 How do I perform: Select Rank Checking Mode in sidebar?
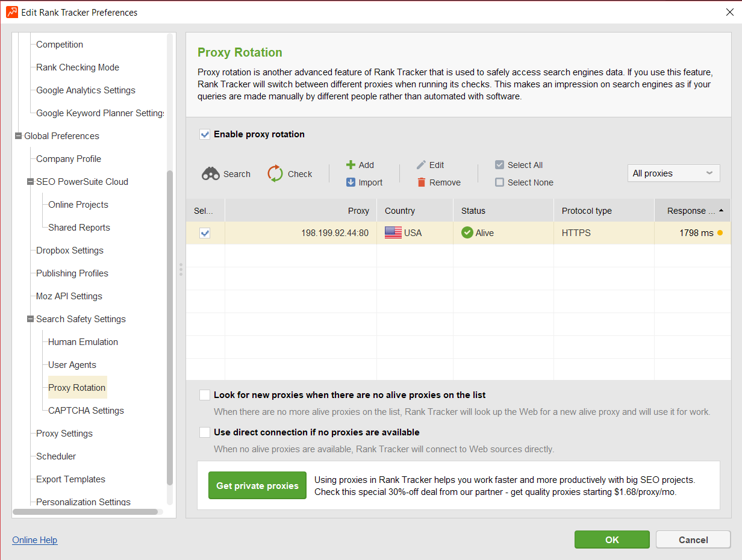78,67
